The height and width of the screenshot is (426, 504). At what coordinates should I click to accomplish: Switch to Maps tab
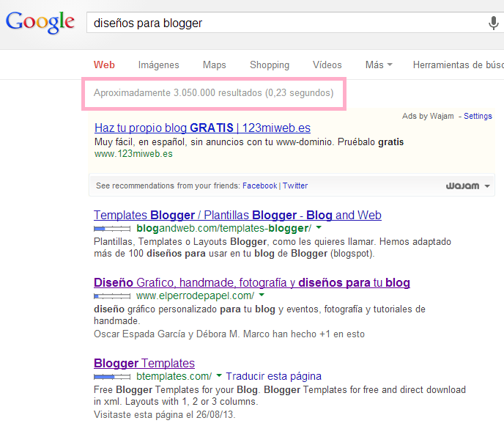pyautogui.click(x=215, y=65)
